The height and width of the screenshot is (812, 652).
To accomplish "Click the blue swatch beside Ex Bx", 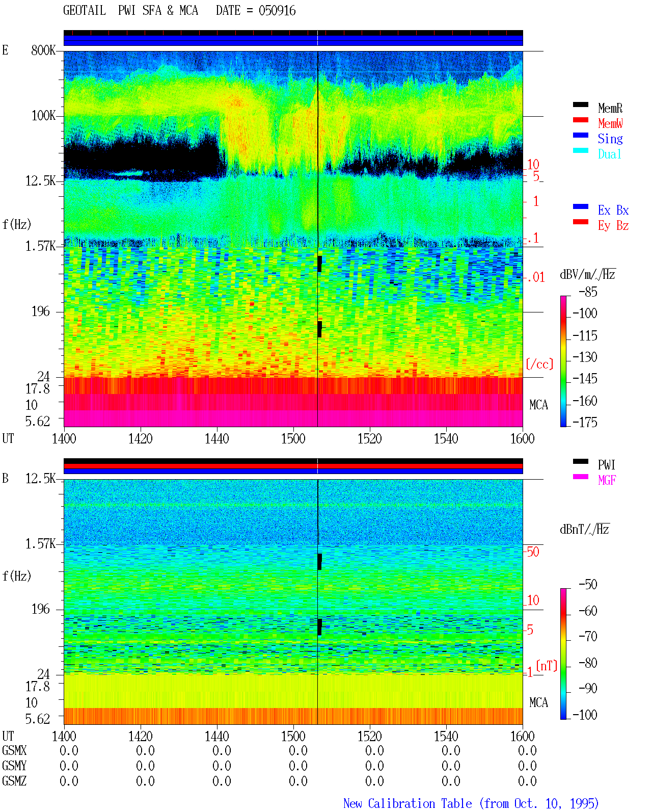I will [581, 206].
